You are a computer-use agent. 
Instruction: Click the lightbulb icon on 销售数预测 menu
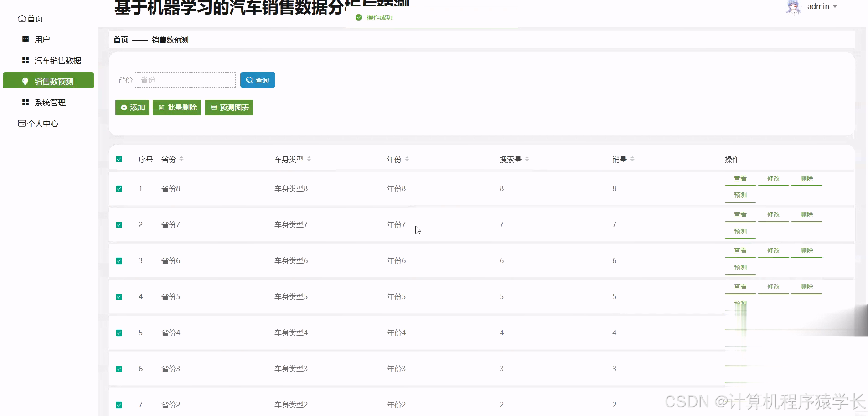point(25,80)
